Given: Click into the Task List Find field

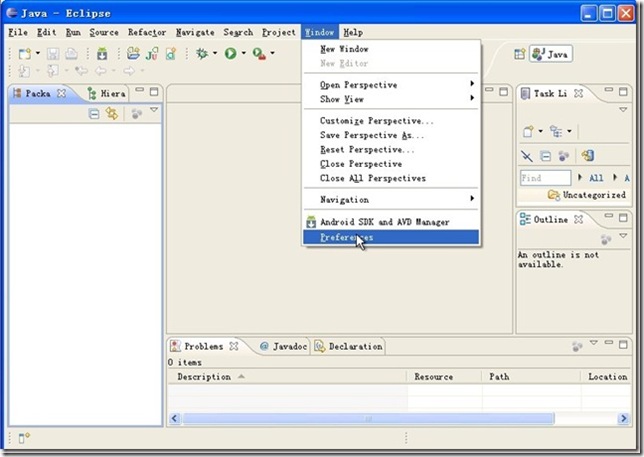Looking at the screenshot, I should 545,178.
